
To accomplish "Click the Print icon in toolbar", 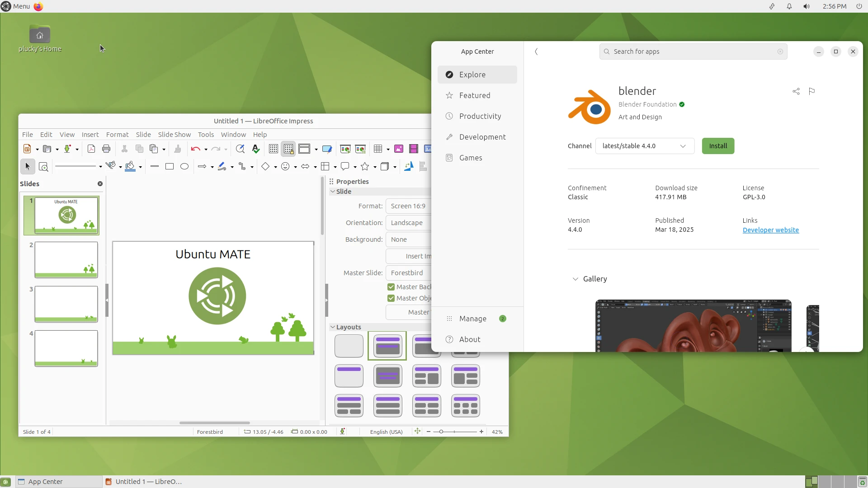I will point(106,149).
